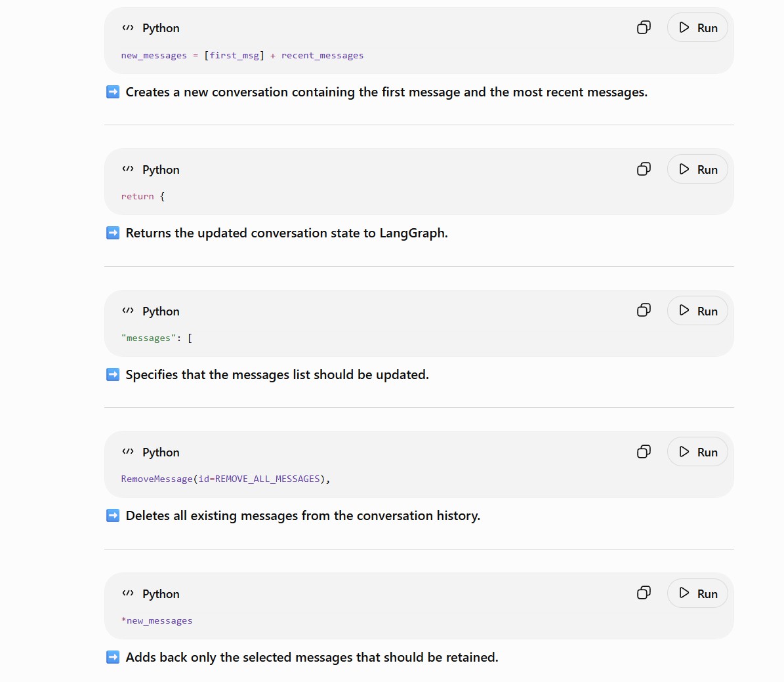The image size is (784, 682).
Task: Click the code text 'RemoveMessage(id=REMOVE_ALL_MESSAGES),'
Action: point(226,479)
